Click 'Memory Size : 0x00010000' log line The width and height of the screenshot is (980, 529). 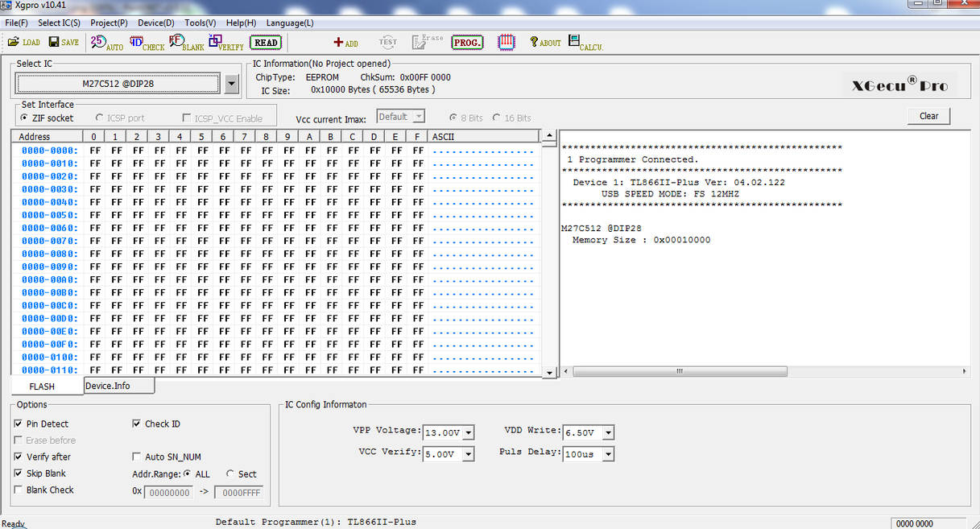tap(641, 240)
